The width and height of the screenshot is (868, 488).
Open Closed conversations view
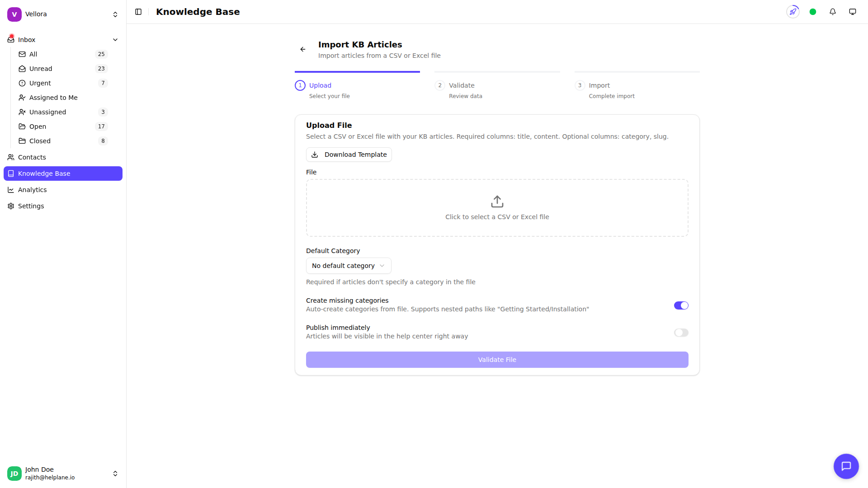[x=63, y=141]
